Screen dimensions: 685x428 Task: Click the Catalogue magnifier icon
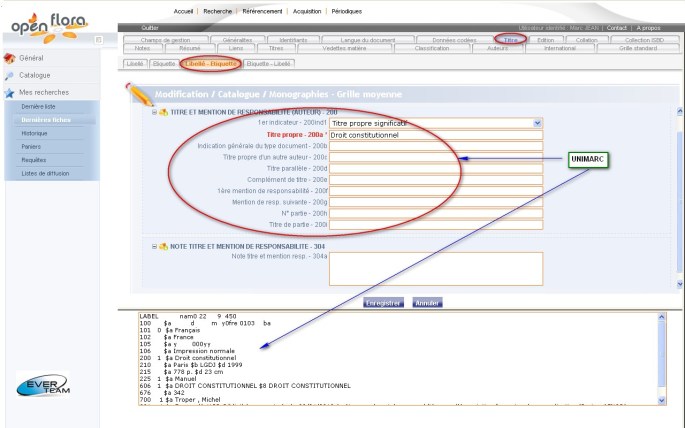[10, 75]
